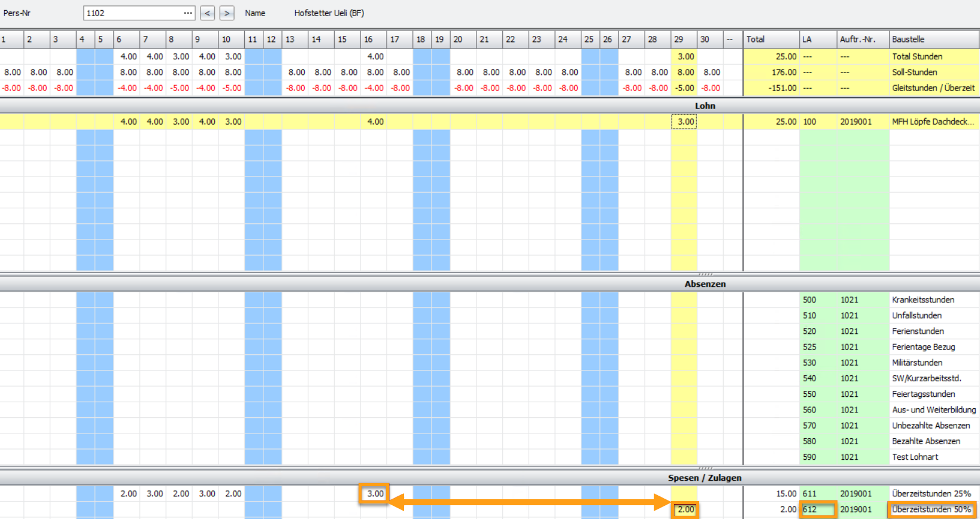Select the 4.00 Lohn cell on day 16

point(374,122)
